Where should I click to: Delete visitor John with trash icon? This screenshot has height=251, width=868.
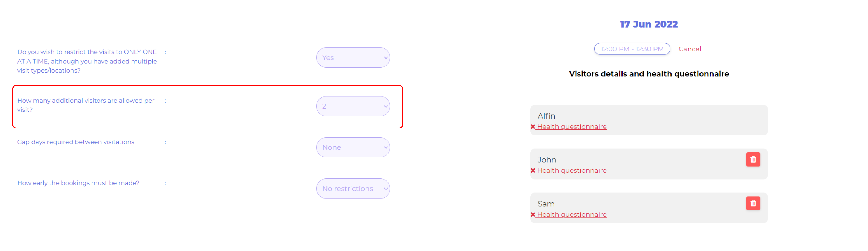(753, 159)
